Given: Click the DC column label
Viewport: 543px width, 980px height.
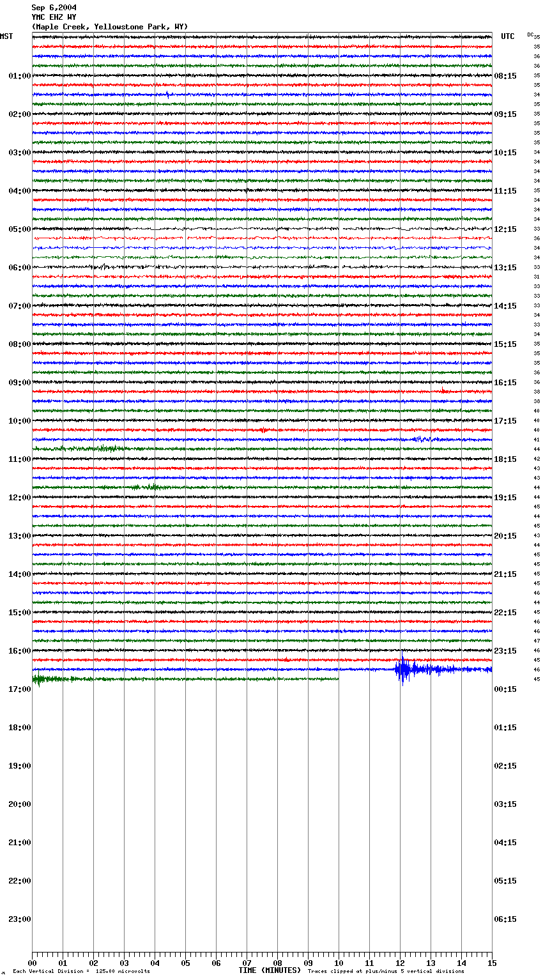Looking at the screenshot, I should coord(530,34).
